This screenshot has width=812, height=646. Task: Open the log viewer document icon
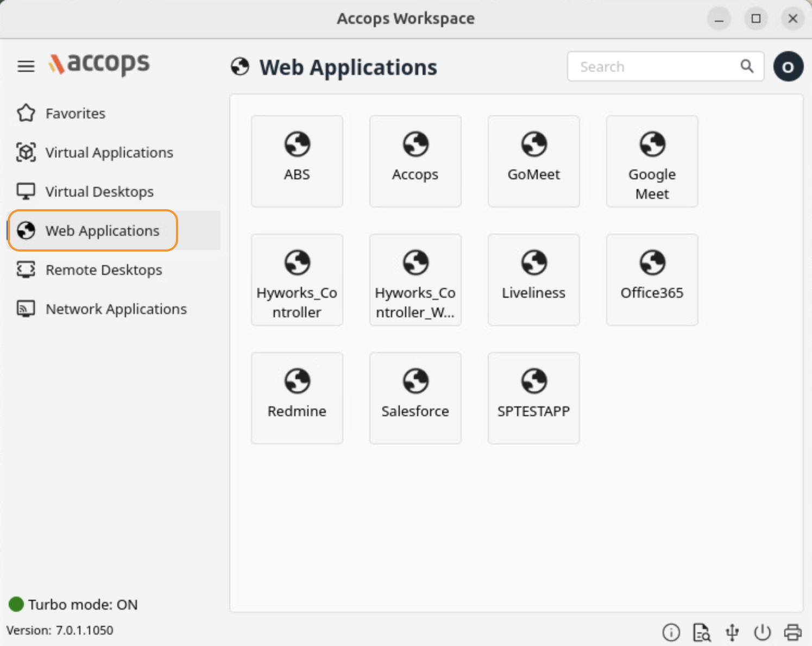(701, 632)
